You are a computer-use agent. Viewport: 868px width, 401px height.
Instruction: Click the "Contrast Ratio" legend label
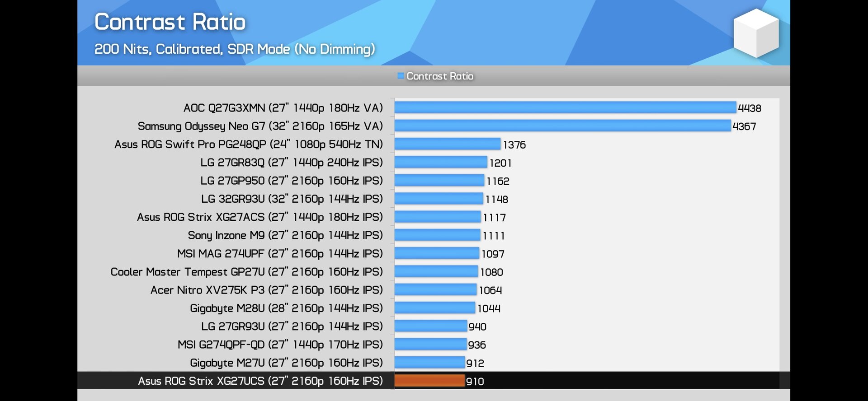[440, 76]
